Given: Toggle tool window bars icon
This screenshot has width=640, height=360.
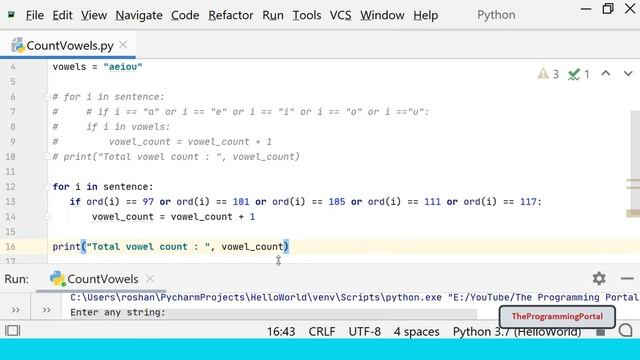Looking at the screenshot, I should click(x=12, y=330).
